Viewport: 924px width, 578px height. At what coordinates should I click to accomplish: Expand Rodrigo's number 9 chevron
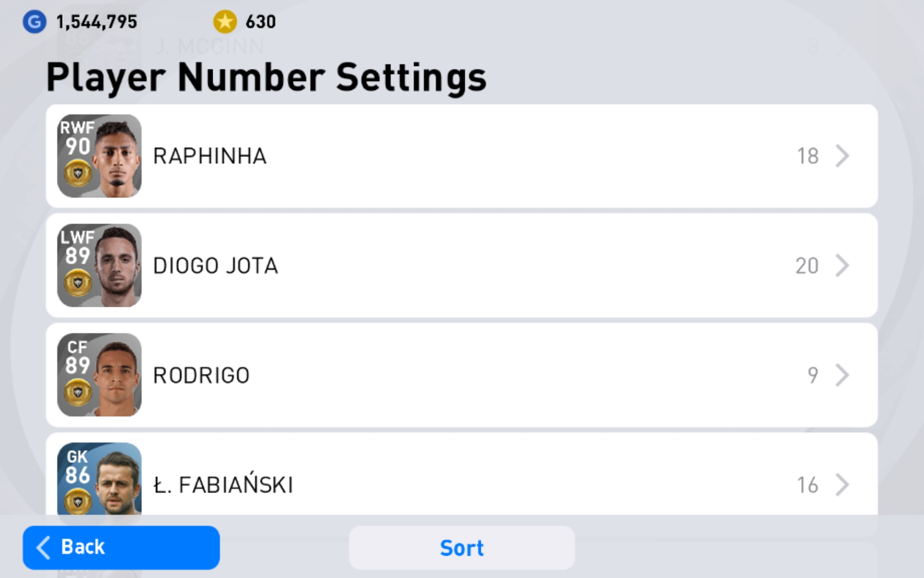(x=842, y=375)
